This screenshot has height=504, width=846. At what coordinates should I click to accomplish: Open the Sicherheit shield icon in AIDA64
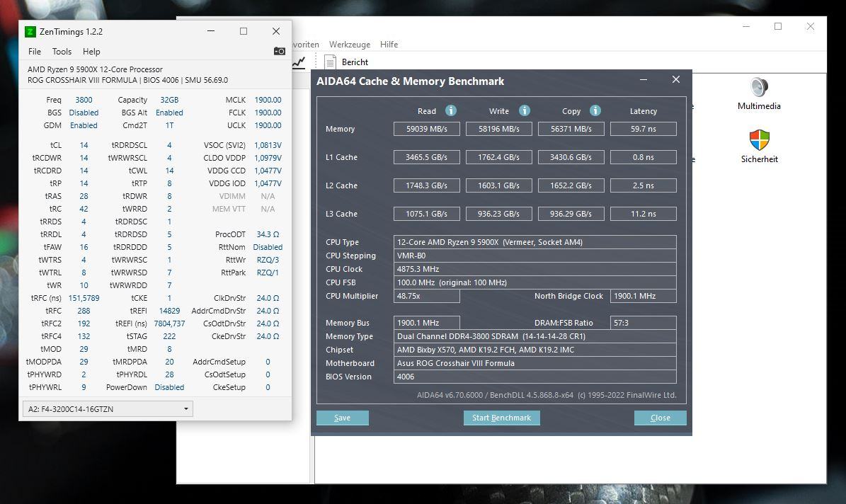click(759, 139)
